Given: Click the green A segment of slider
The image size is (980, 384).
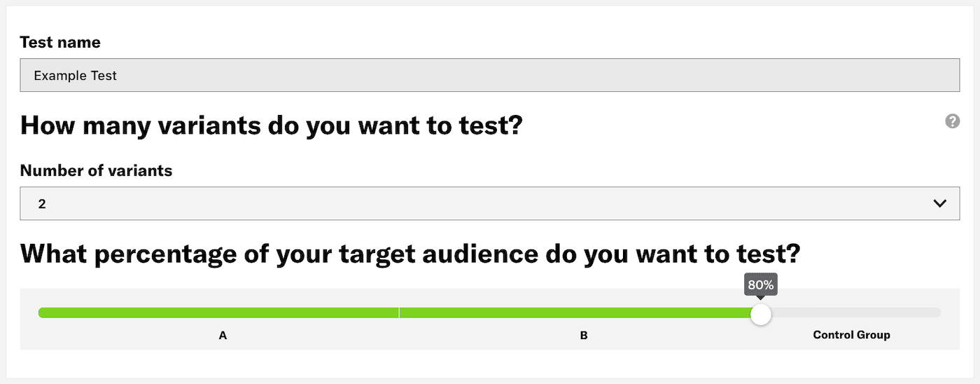Looking at the screenshot, I should [x=218, y=313].
